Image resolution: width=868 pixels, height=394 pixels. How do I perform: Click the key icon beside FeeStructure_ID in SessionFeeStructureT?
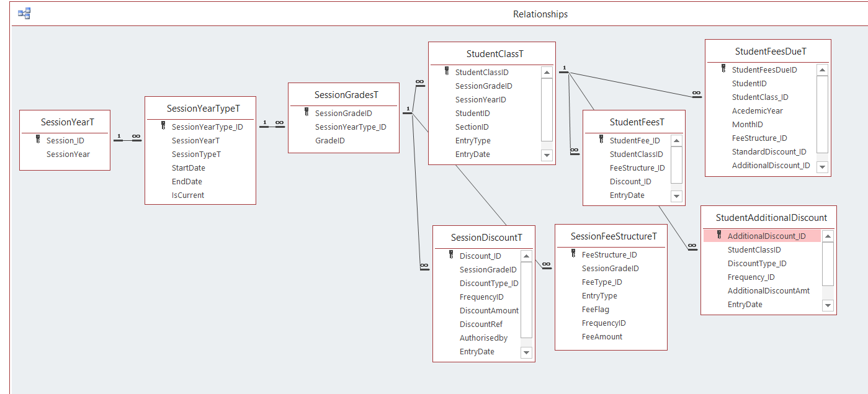[x=573, y=254]
